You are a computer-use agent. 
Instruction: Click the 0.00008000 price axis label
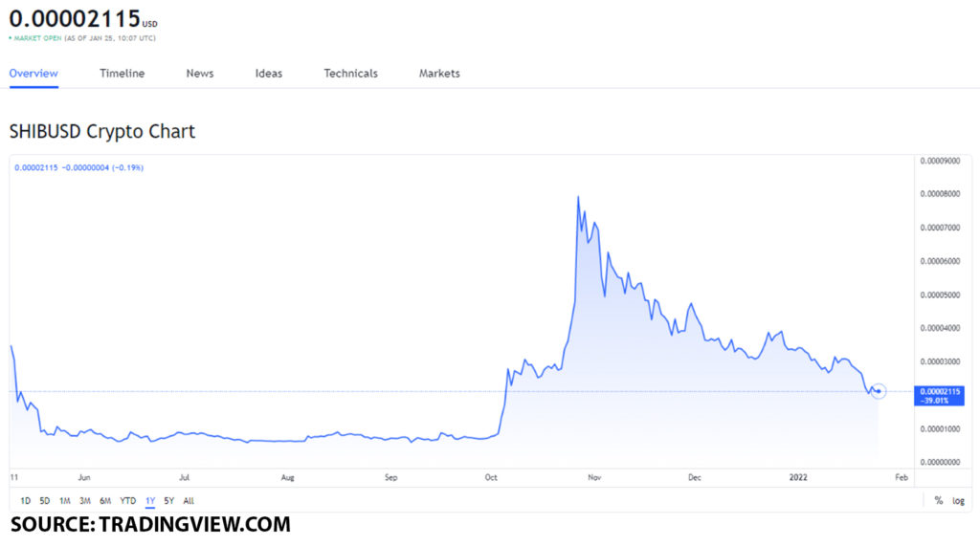pos(940,194)
